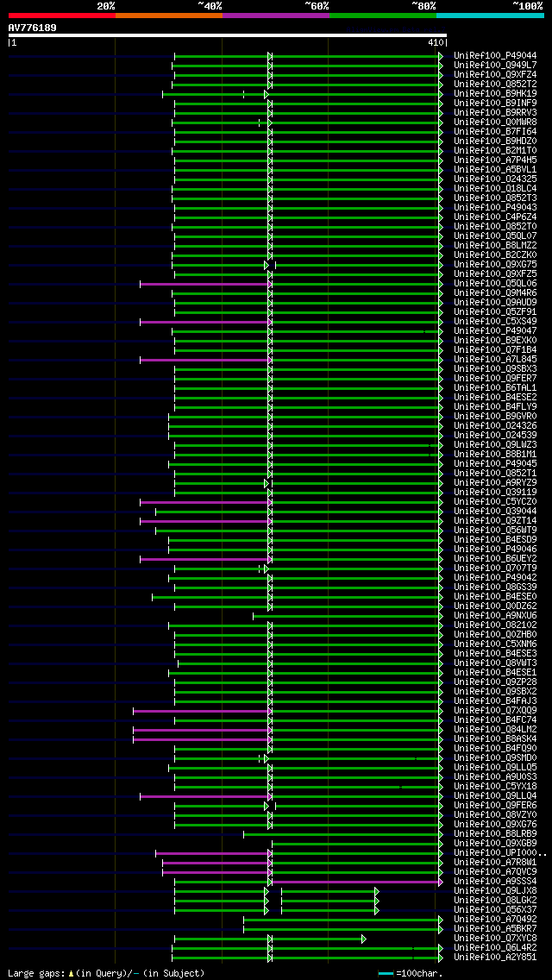Viewport: 552px width, 980px height.
Task: Click the green arrowhead ending Q7XYC8 alignment
Action: (364, 939)
